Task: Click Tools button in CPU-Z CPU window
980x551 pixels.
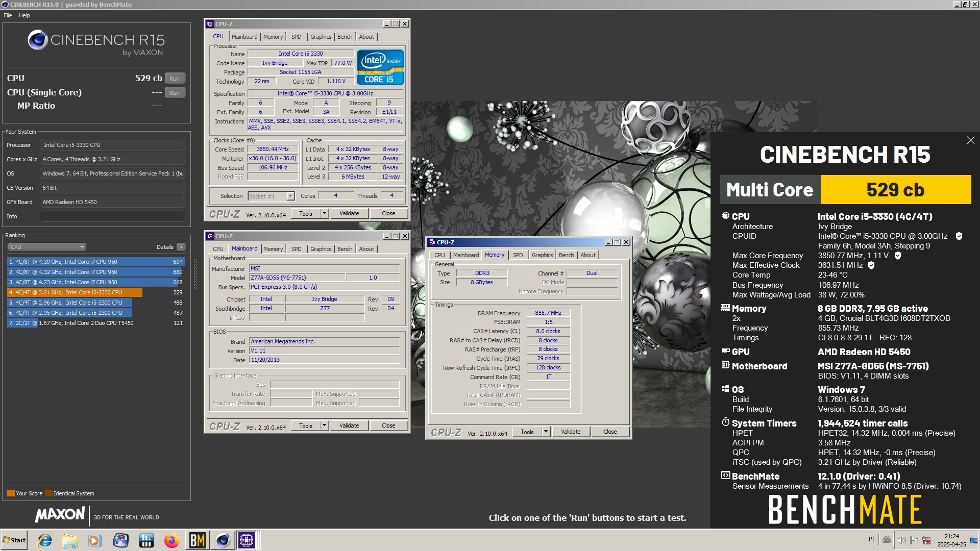Action: (x=306, y=213)
